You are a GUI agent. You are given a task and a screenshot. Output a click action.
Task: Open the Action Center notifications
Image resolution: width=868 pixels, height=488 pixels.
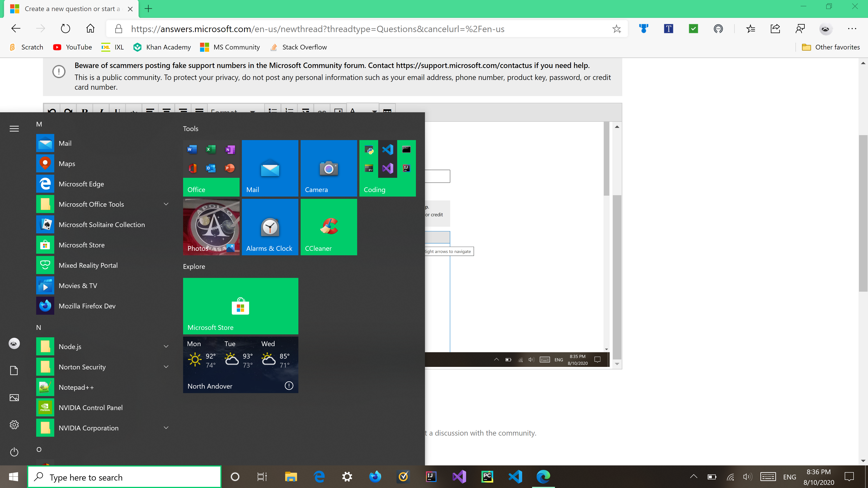coord(849,476)
